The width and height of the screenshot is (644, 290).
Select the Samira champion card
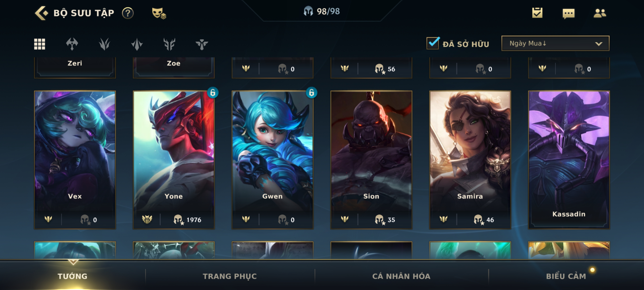tap(470, 160)
